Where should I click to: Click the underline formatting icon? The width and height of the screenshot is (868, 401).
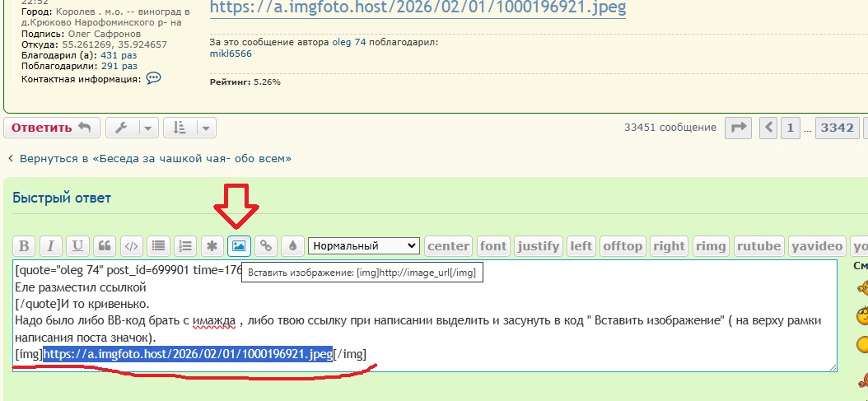(77, 245)
